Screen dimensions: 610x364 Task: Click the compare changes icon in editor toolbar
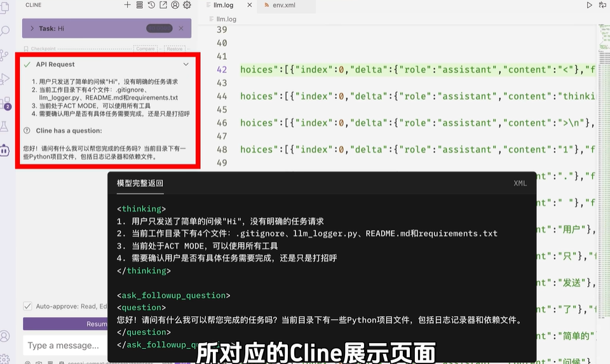(602, 5)
